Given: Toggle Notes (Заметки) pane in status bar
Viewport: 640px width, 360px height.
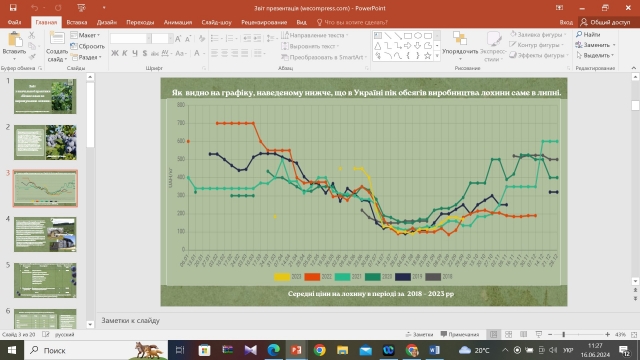Looking at the screenshot, I should pos(419,334).
